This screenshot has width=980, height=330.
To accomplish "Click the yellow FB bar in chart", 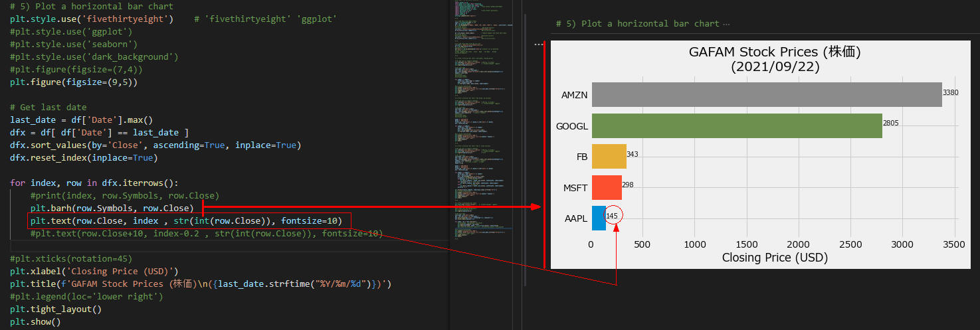I will click(x=609, y=157).
